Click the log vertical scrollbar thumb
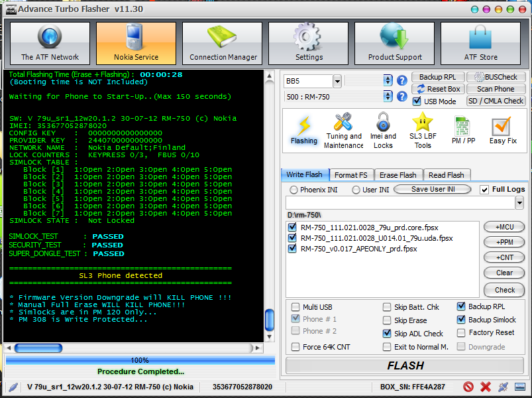Viewport: 532px width, 398px height. pos(270,320)
